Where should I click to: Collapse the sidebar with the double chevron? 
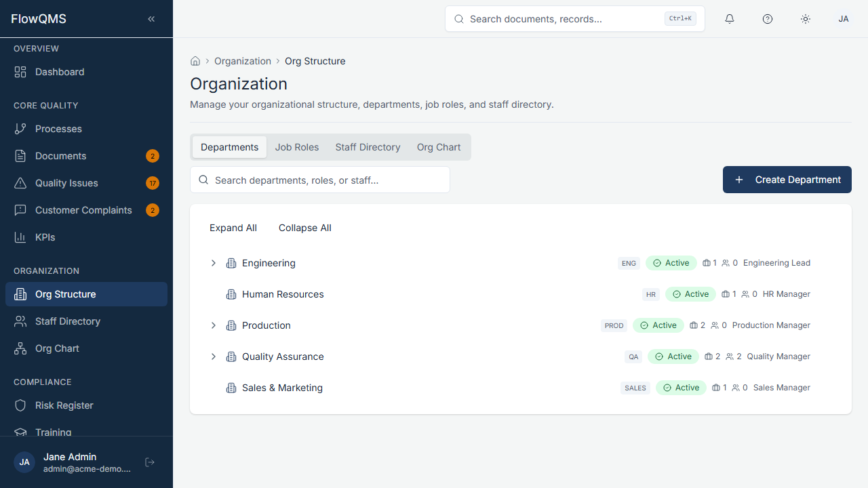click(x=151, y=19)
